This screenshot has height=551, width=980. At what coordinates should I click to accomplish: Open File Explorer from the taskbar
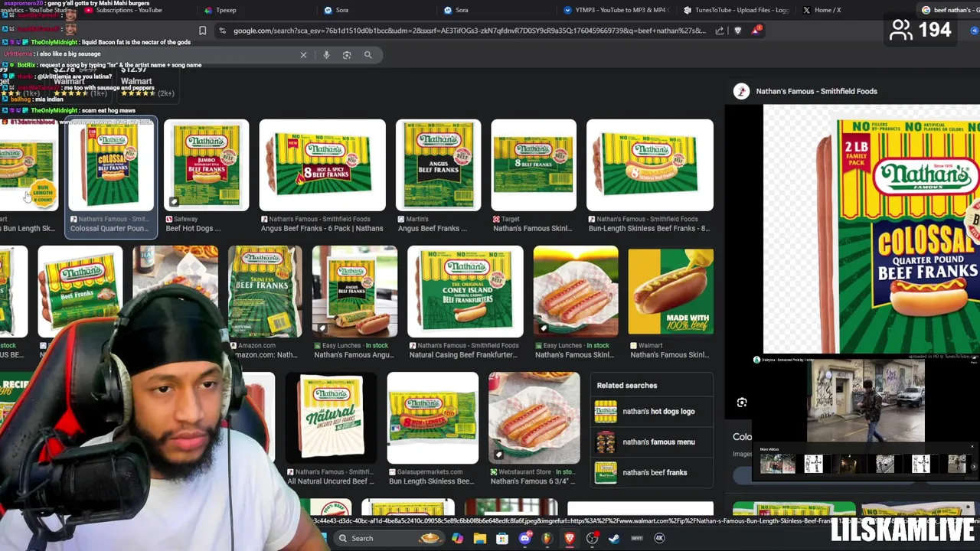coord(479,538)
